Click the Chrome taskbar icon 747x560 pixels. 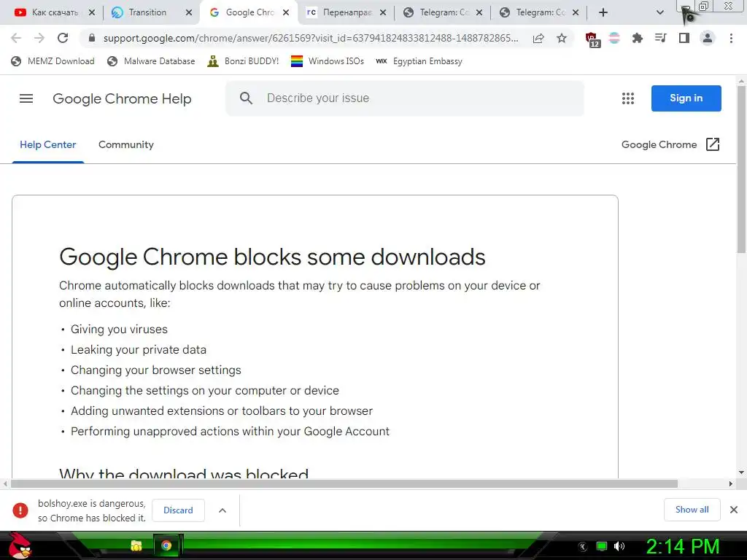coord(166,545)
